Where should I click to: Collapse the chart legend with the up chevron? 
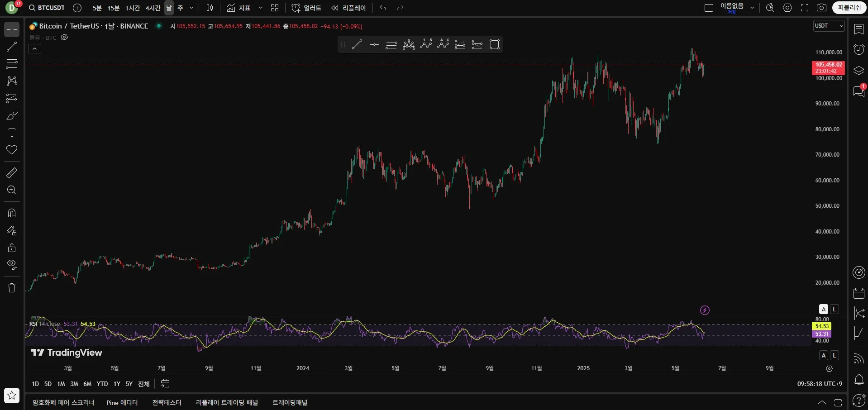(x=35, y=49)
